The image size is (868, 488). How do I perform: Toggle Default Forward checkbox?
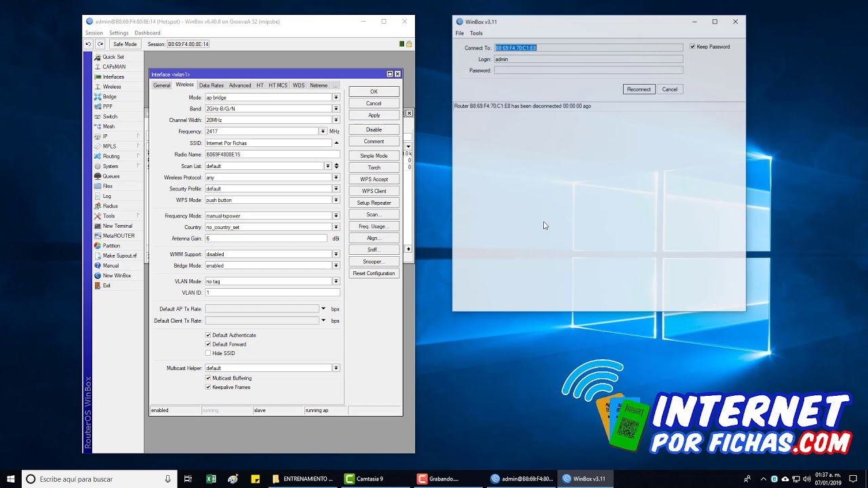coord(208,344)
